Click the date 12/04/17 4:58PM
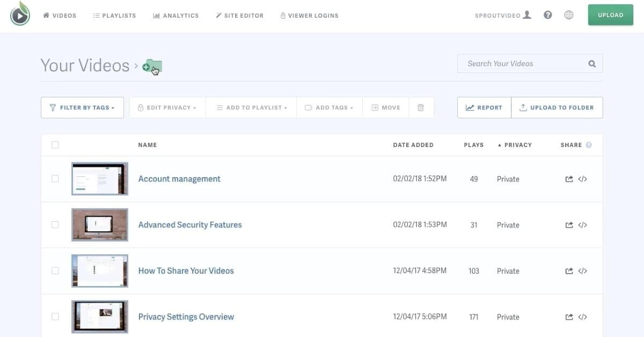 420,270
